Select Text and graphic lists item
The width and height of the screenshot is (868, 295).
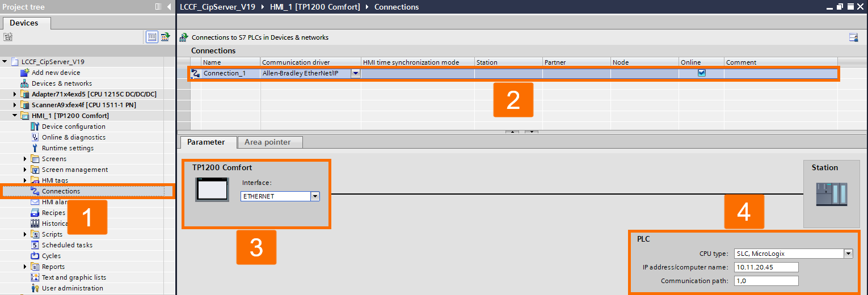pos(74,277)
